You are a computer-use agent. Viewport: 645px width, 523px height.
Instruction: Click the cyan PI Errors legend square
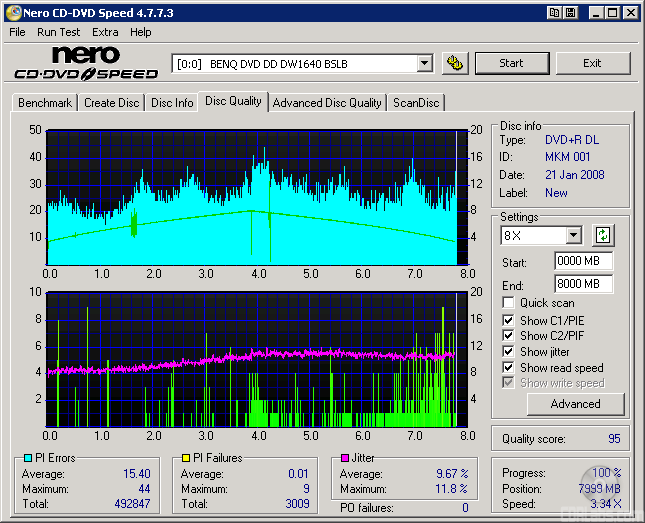pyautogui.click(x=27, y=458)
